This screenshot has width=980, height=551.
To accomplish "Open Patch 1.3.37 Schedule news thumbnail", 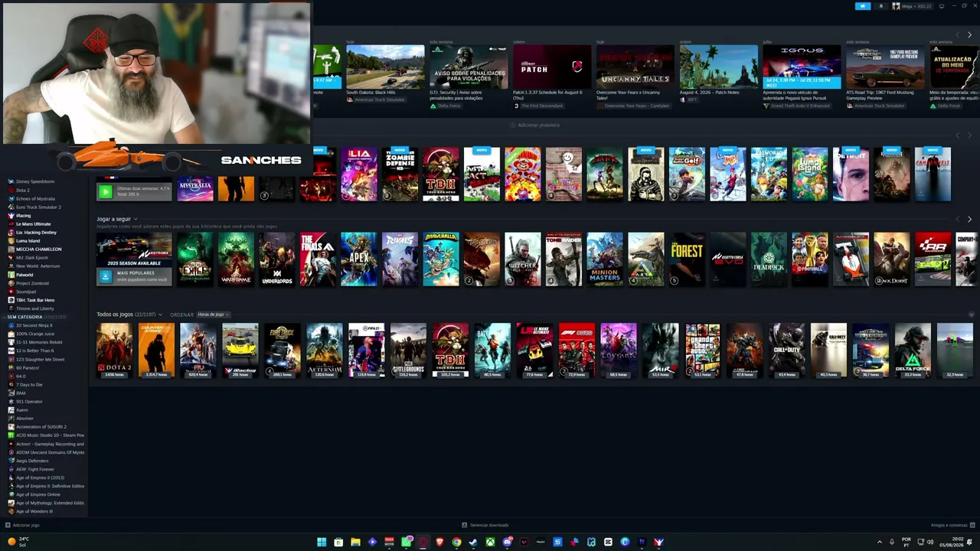I will coord(552,67).
